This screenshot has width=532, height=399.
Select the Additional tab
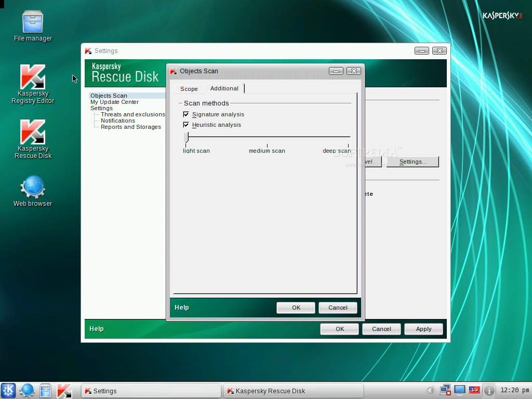click(224, 88)
